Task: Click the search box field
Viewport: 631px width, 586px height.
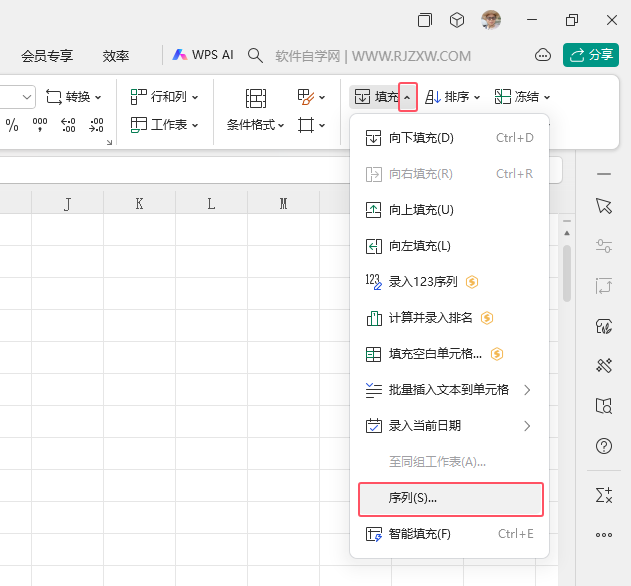Action: (373, 56)
